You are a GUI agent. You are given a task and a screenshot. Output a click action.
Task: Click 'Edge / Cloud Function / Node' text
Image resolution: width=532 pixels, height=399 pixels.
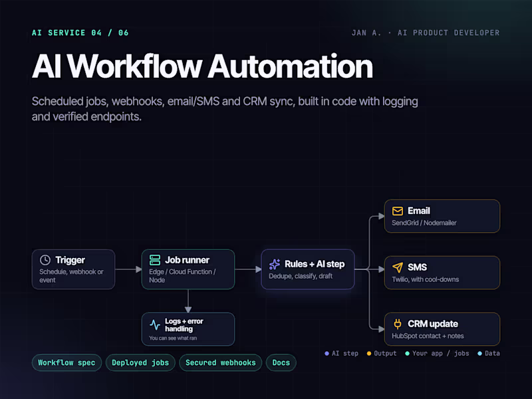pyautogui.click(x=182, y=276)
